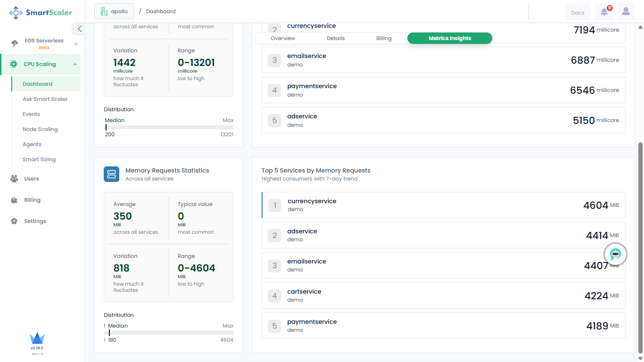The width and height of the screenshot is (644, 362).
Task: Open the Docs button
Action: tap(578, 13)
